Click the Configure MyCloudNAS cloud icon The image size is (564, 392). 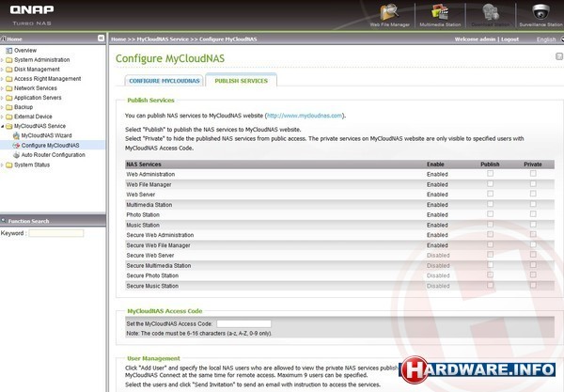[x=16, y=146]
